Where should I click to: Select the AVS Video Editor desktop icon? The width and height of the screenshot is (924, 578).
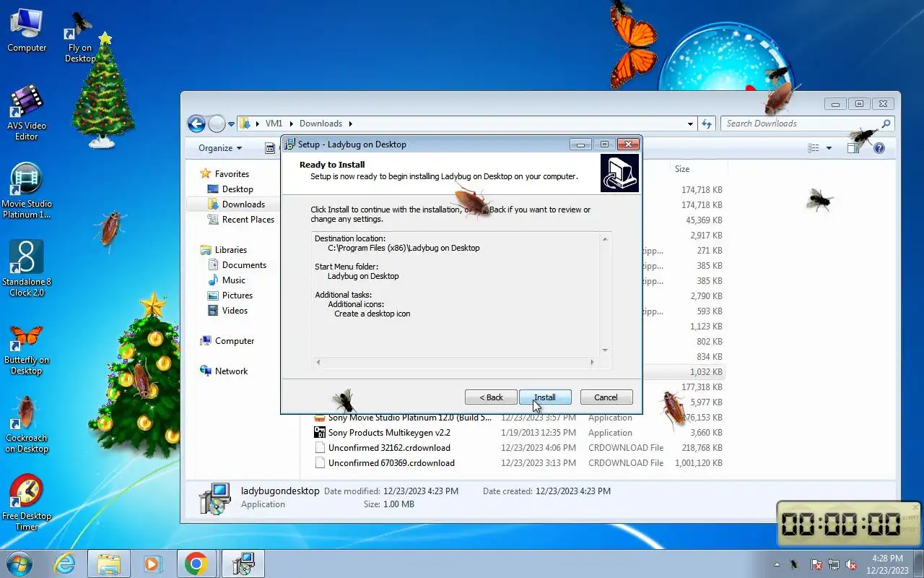(27, 112)
